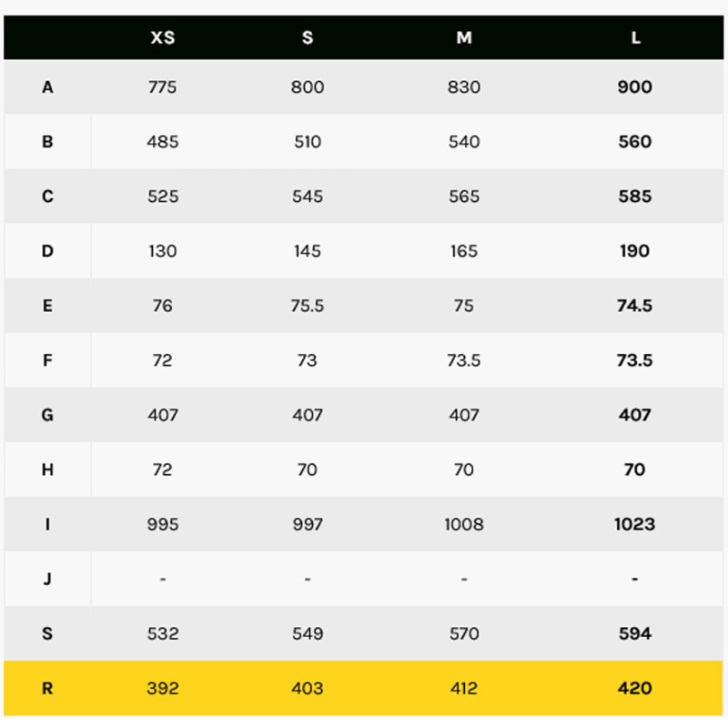This screenshot has width=728, height=728.
Task: Select row label G
Action: 47,415
